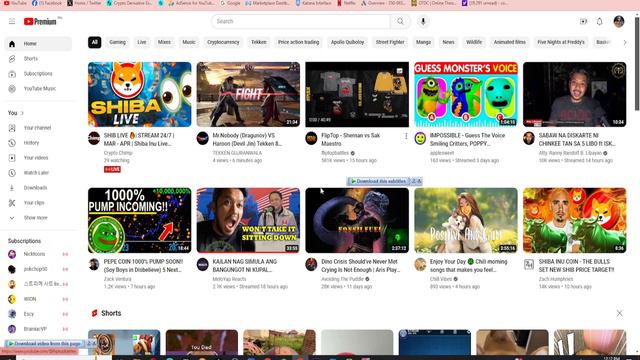The image size is (640, 360).
Task: Open Watch Later in sidebar
Action: click(38, 173)
